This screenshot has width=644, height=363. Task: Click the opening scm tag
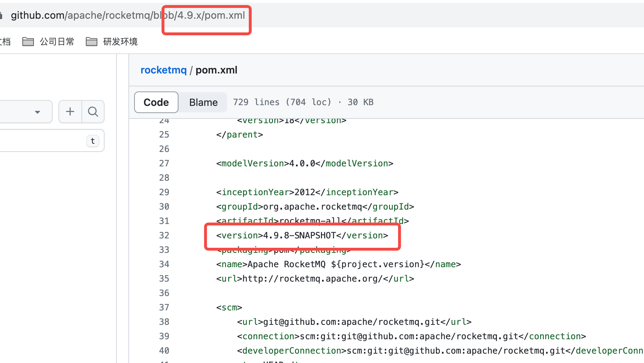tap(229, 308)
